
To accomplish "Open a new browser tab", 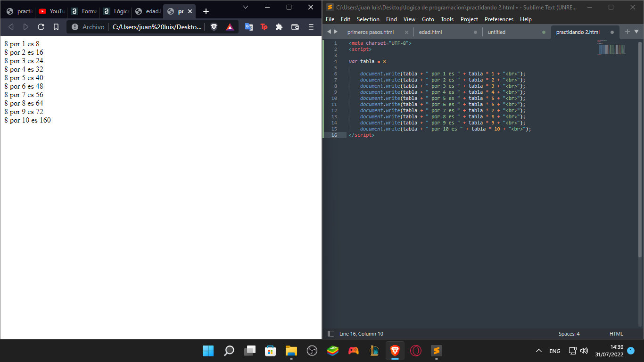I will pyautogui.click(x=206, y=11).
